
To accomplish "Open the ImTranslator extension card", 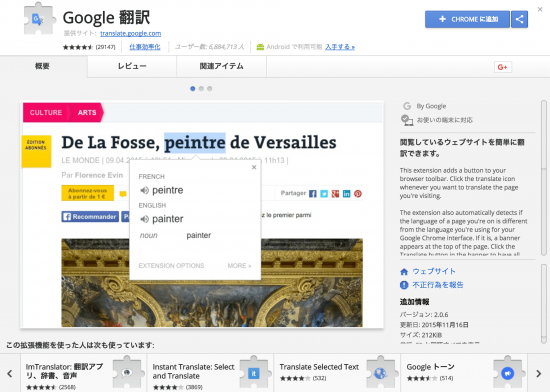I will (x=84, y=373).
